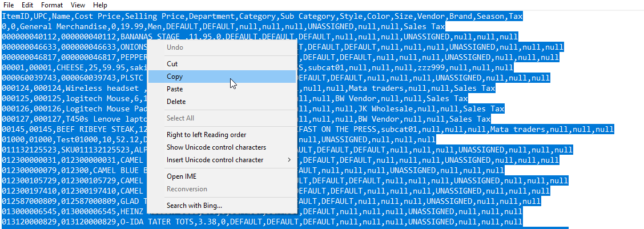Choose Copy from the context menu

(175, 77)
